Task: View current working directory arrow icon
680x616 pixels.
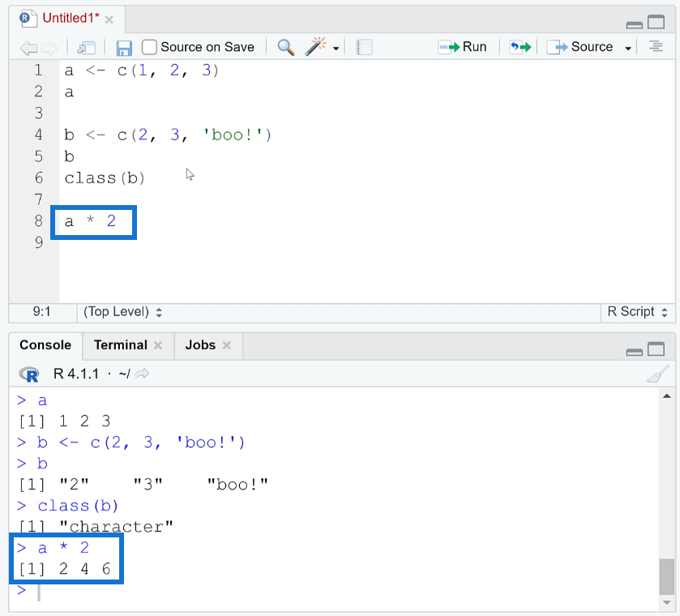Action: [143, 374]
